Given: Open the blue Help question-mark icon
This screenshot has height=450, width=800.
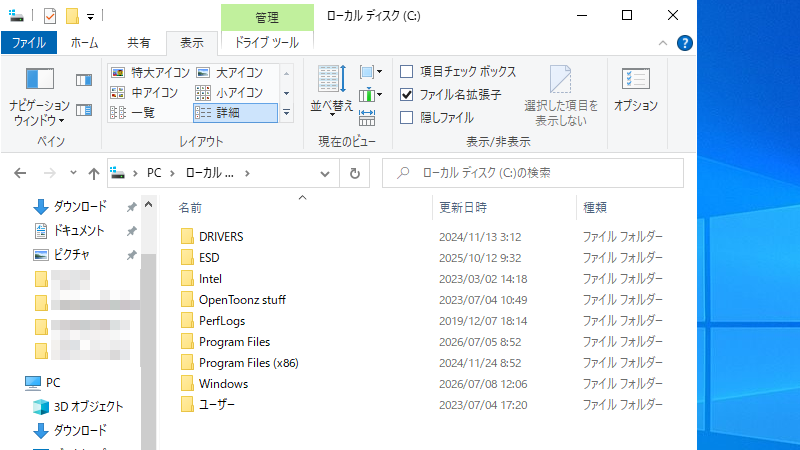Looking at the screenshot, I should pos(685,43).
